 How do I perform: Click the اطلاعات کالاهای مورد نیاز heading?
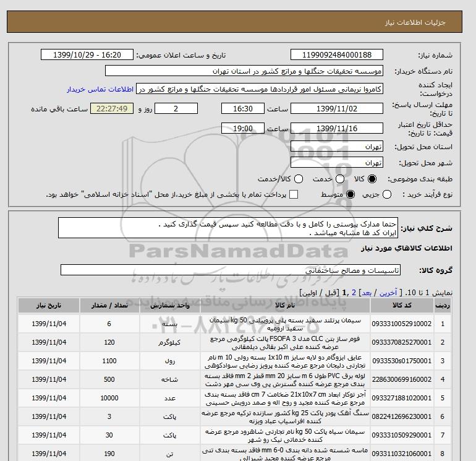coord(407,248)
